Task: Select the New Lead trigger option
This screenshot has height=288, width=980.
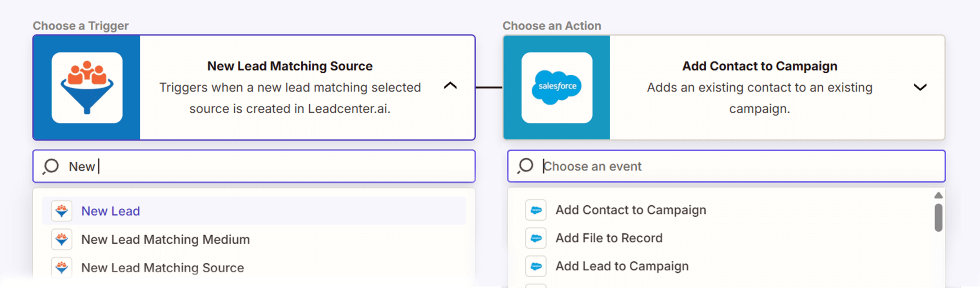Action: tap(254, 211)
